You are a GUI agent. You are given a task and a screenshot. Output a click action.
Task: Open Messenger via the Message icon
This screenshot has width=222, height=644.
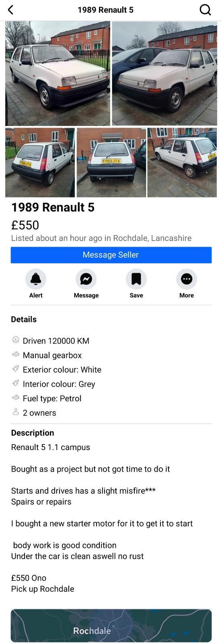(x=86, y=279)
